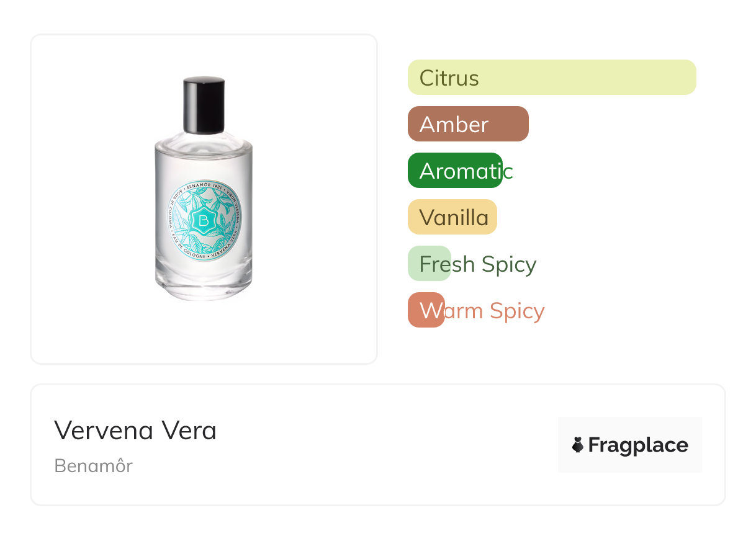Open the Vervena Vera title

point(135,431)
